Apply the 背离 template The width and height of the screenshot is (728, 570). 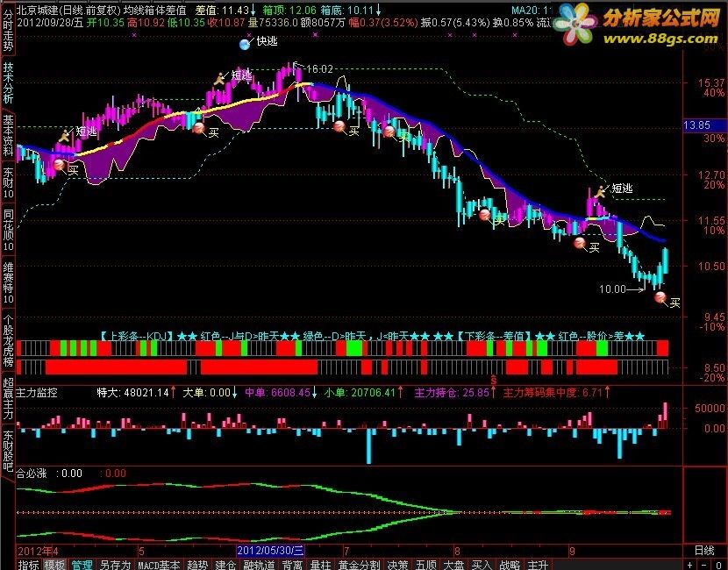tap(292, 565)
